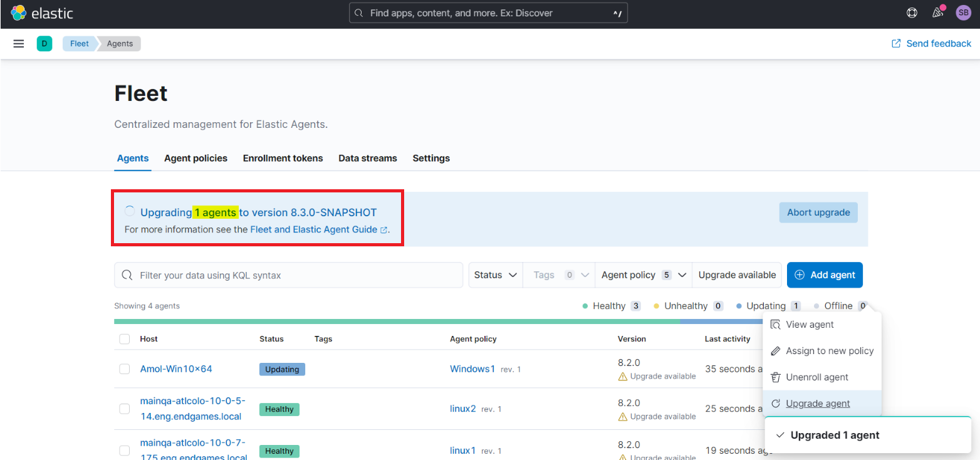
Task: Click the SB user profile avatar
Action: click(x=963, y=13)
